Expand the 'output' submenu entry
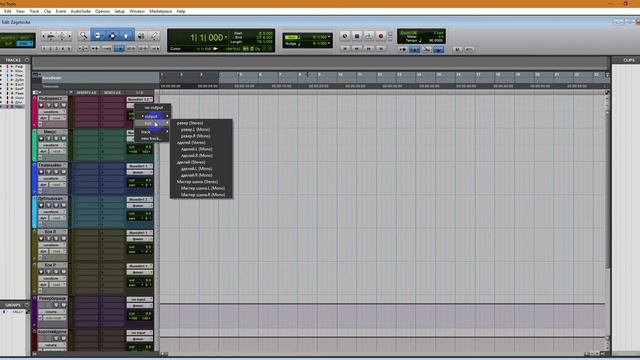Screen dimensions: 640x360 pyautogui.click(x=152, y=116)
